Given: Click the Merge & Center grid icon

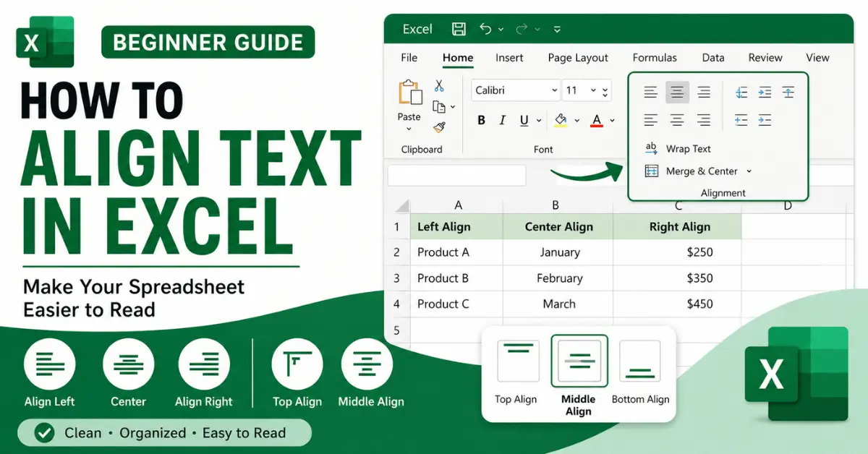Looking at the screenshot, I should (651, 171).
